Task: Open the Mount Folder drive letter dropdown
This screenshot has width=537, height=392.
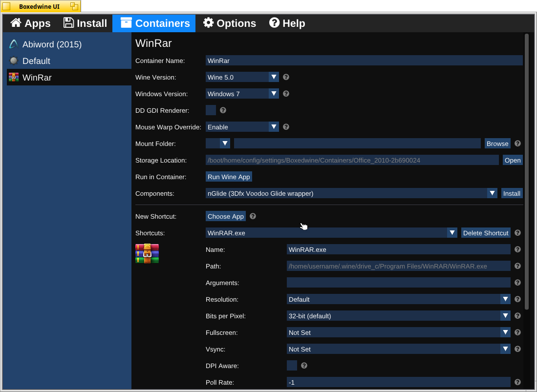Action: pyautogui.click(x=218, y=144)
